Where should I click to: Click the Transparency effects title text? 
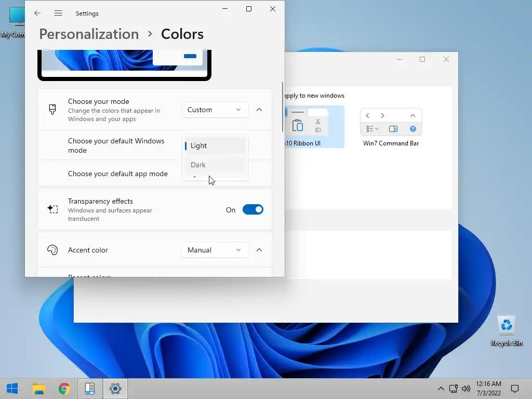click(x=100, y=201)
